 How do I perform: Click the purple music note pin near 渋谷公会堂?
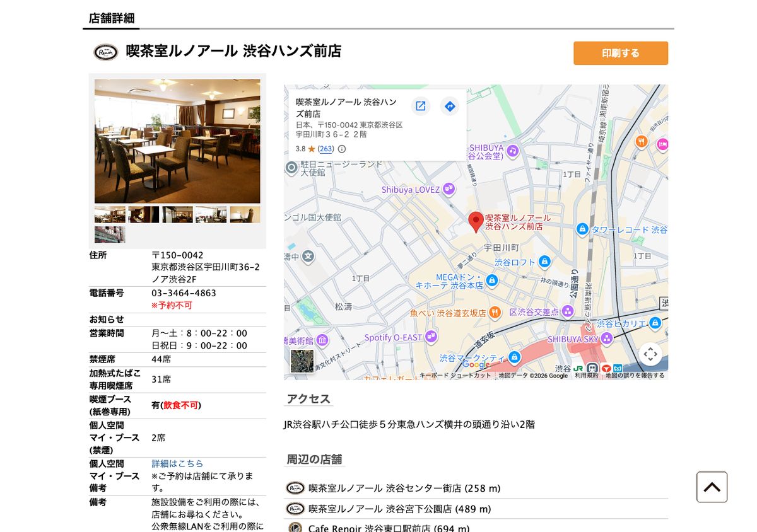click(x=512, y=151)
